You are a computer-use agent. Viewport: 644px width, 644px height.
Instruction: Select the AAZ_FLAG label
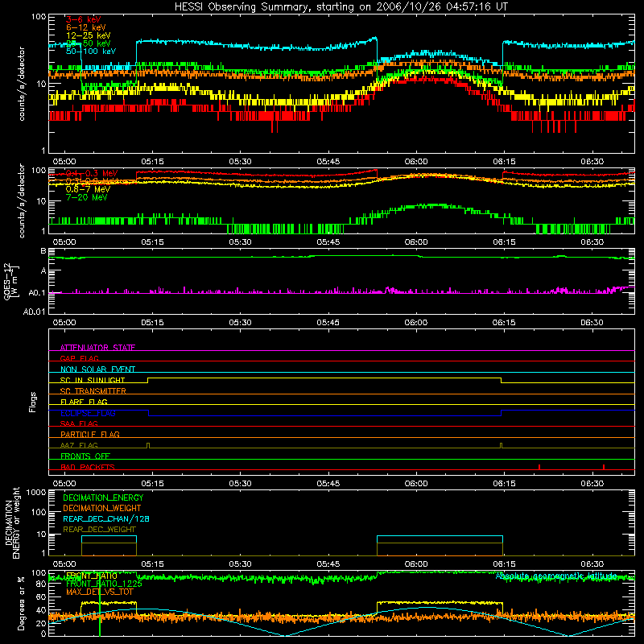pos(79,445)
